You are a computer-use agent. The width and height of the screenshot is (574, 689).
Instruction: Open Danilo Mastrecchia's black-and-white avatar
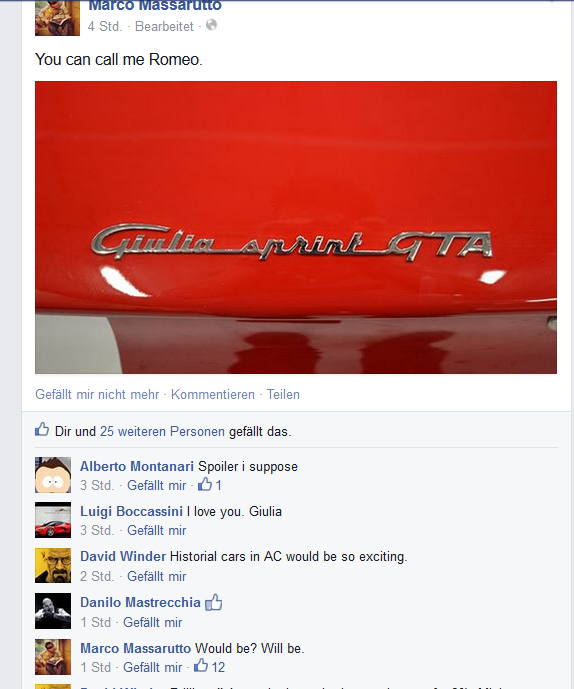(x=53, y=611)
